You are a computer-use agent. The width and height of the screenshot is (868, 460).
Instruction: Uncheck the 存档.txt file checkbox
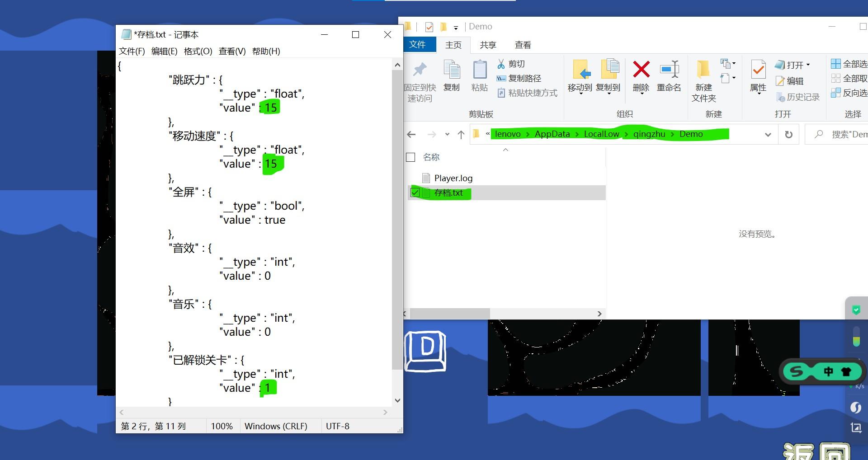pos(415,193)
